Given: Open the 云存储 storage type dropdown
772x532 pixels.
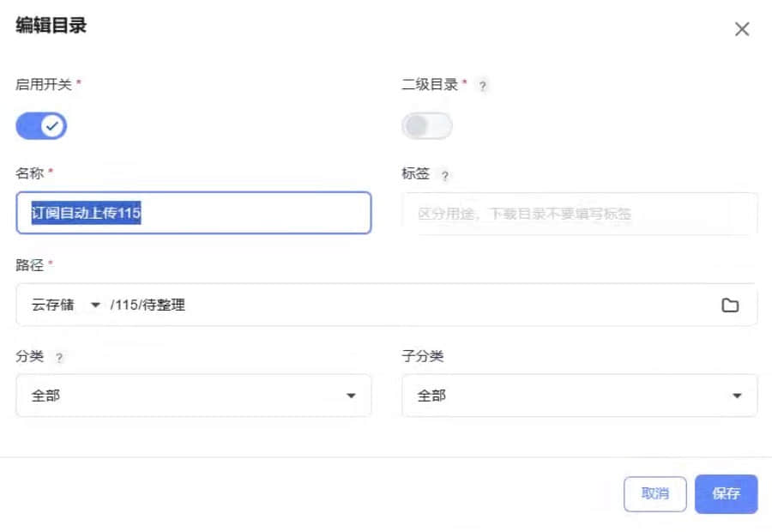Looking at the screenshot, I should coord(66,305).
